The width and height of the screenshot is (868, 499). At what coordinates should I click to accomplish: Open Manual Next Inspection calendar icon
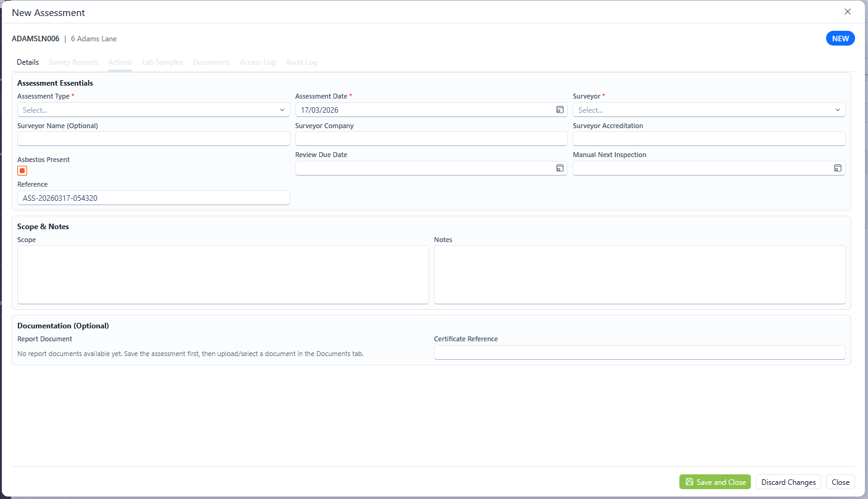point(837,168)
